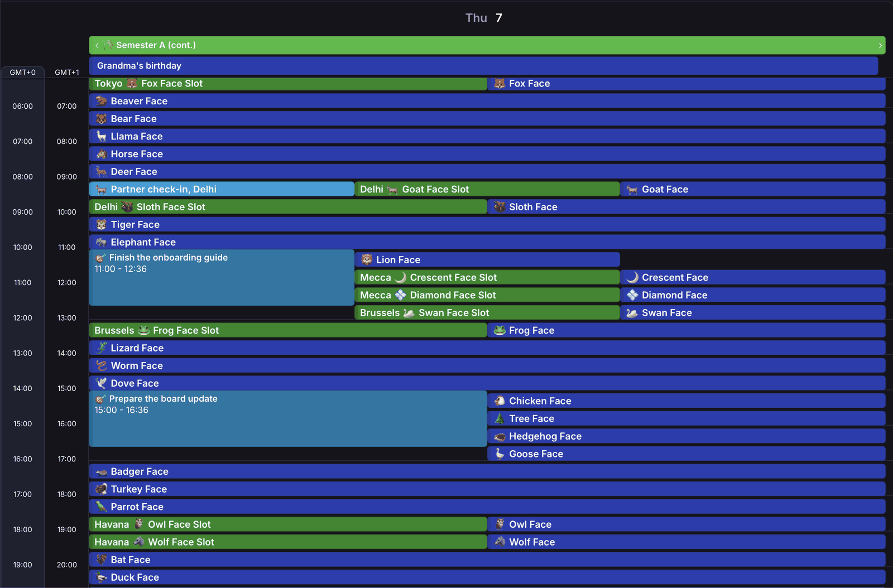Image resolution: width=893 pixels, height=588 pixels.
Task: Open the Brussels Frog Face Slot event
Action: tap(288, 330)
